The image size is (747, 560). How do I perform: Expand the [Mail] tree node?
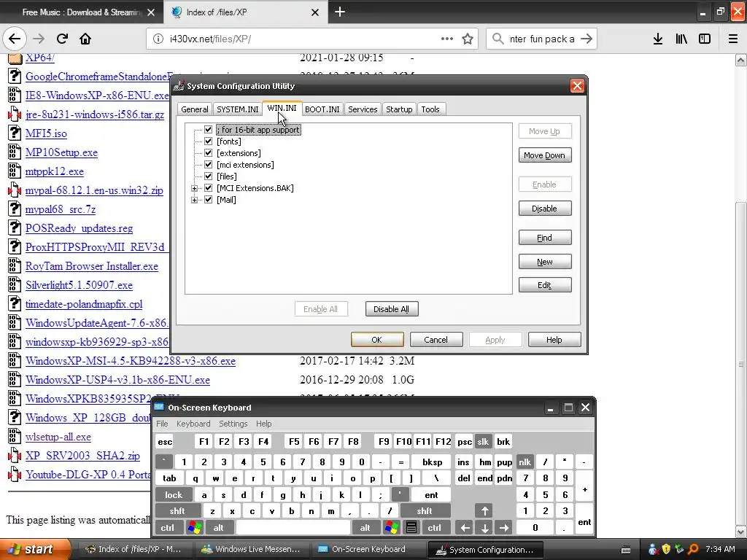tap(194, 200)
